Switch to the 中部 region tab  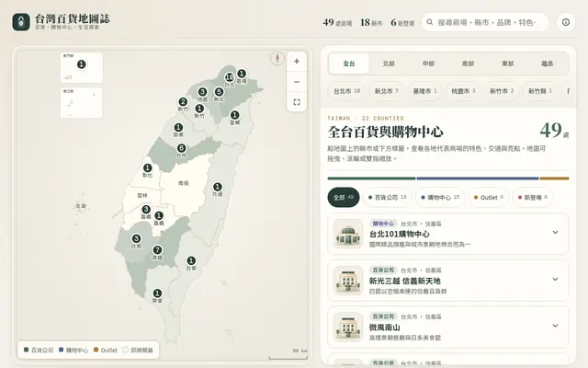[429, 63]
